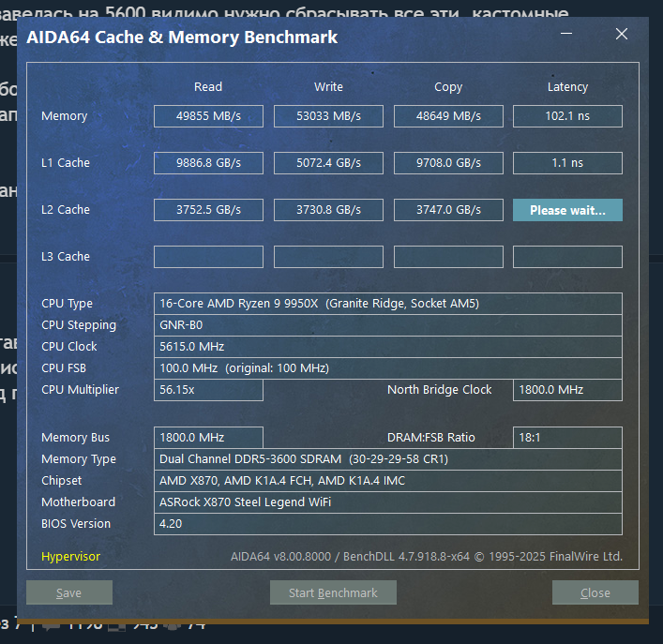
Task: Click the L3 Cache row label
Action: coord(66,257)
